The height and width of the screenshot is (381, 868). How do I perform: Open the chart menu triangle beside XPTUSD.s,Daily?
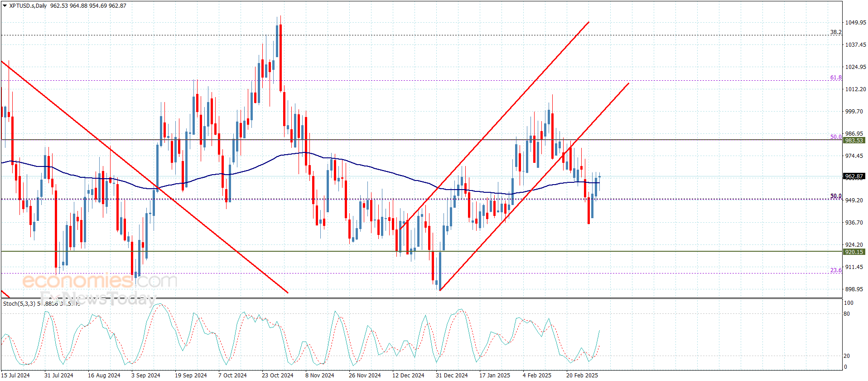click(x=5, y=6)
